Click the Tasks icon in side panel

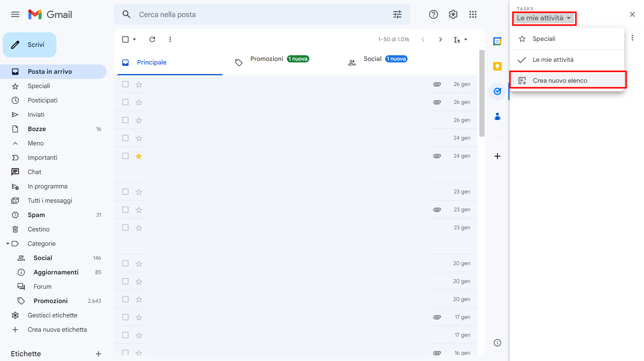coord(497,91)
